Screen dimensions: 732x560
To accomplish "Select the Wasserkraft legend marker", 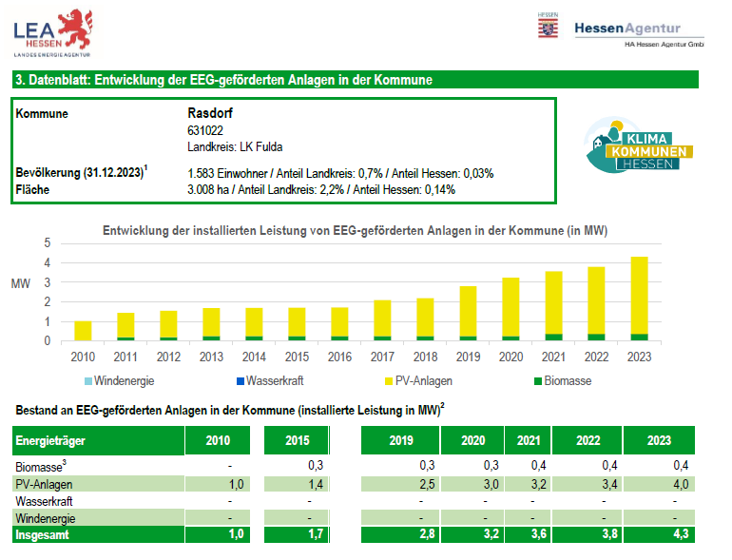I will point(240,381).
